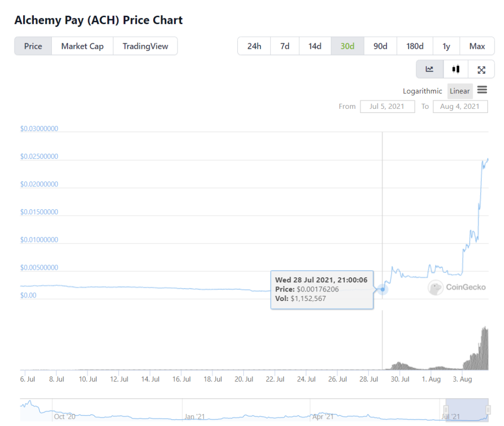Click the $0.02500000 axis label
This screenshot has width=504, height=426.
click(39, 157)
